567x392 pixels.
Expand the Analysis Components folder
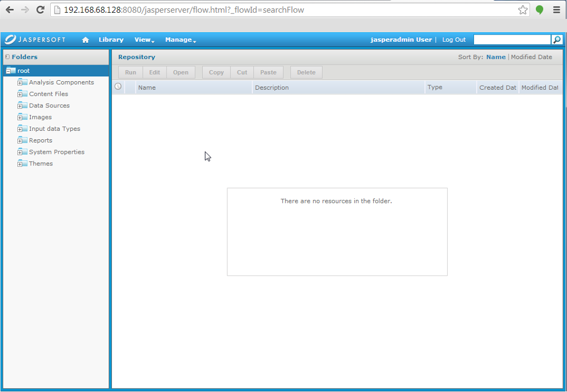coord(20,83)
